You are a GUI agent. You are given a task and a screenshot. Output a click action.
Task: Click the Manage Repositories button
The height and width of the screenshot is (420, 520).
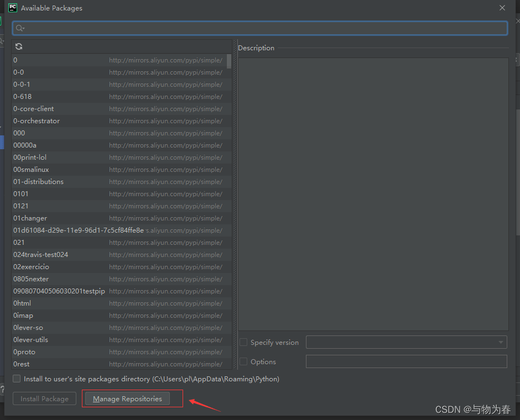pos(127,398)
